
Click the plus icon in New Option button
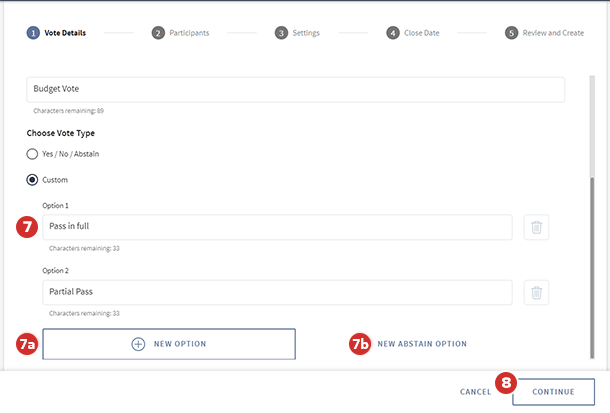(138, 344)
